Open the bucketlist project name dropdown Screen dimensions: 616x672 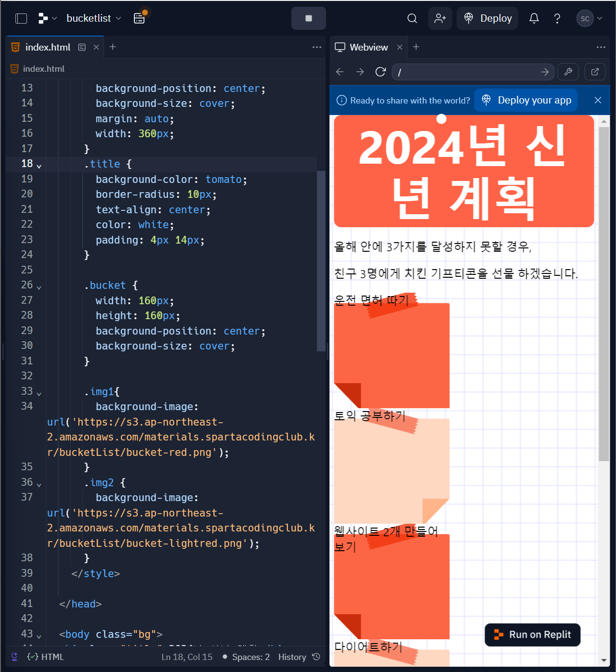[94, 18]
